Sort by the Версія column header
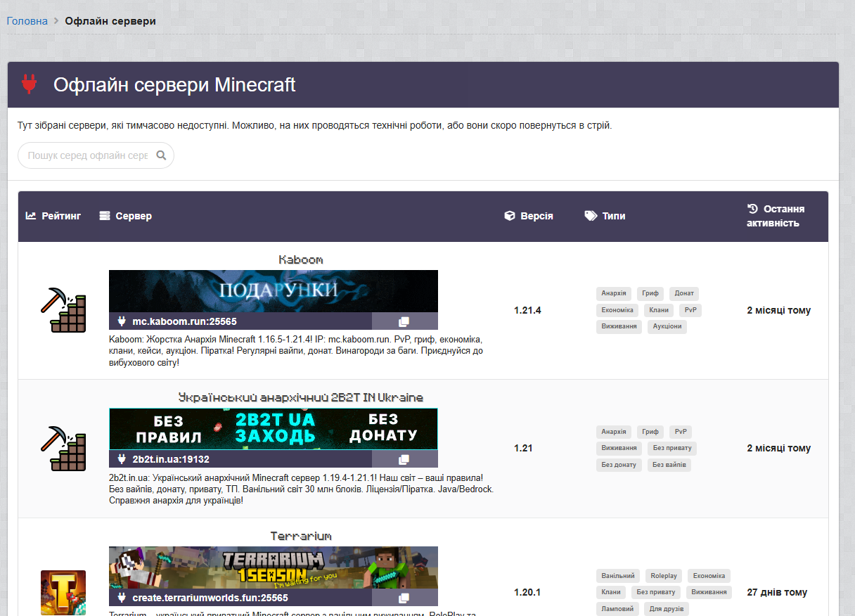 pos(529,216)
